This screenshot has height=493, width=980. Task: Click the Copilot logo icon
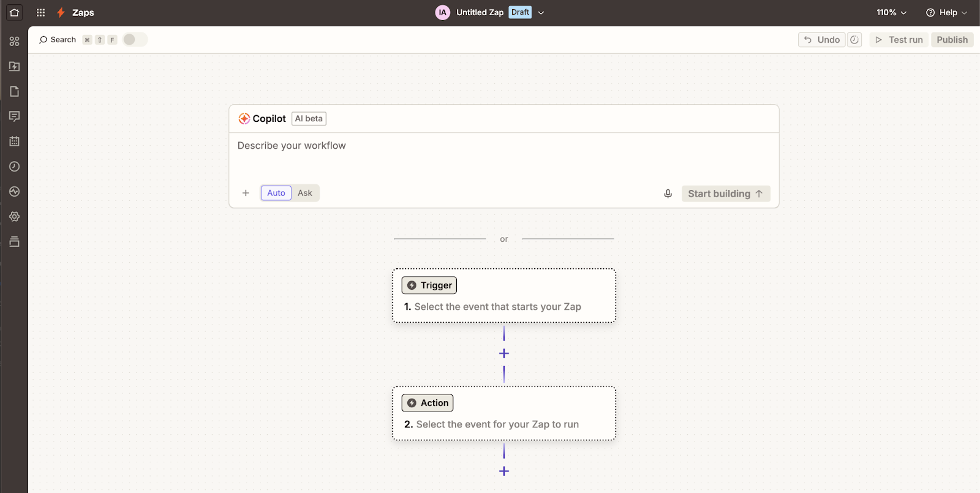244,119
